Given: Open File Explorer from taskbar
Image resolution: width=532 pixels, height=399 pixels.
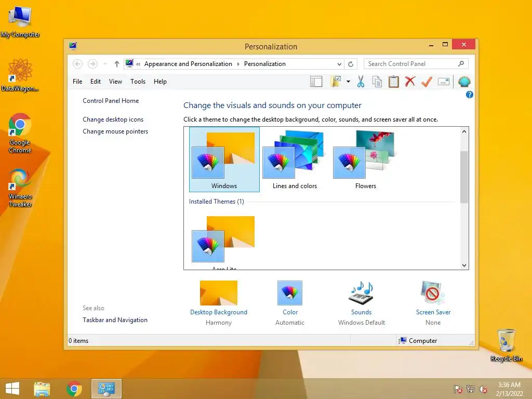Looking at the screenshot, I should pyautogui.click(x=42, y=389).
